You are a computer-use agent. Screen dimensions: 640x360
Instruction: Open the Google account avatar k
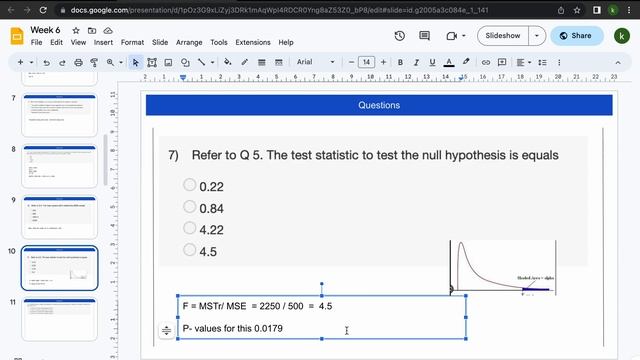pos(622,36)
